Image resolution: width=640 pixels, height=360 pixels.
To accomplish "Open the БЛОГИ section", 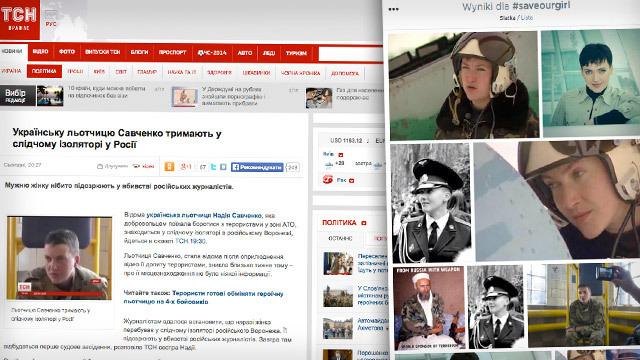I will (139, 52).
